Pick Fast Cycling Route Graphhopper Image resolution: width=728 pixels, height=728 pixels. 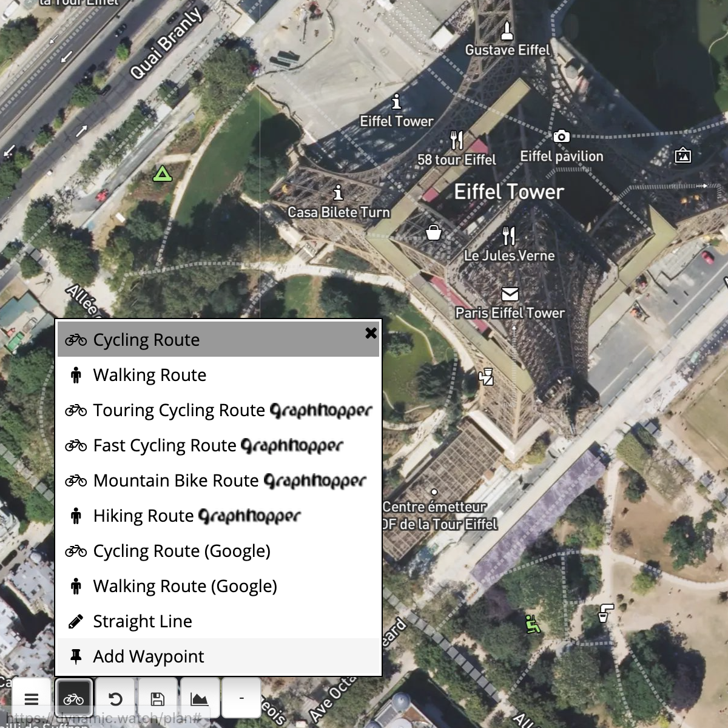coord(204,446)
